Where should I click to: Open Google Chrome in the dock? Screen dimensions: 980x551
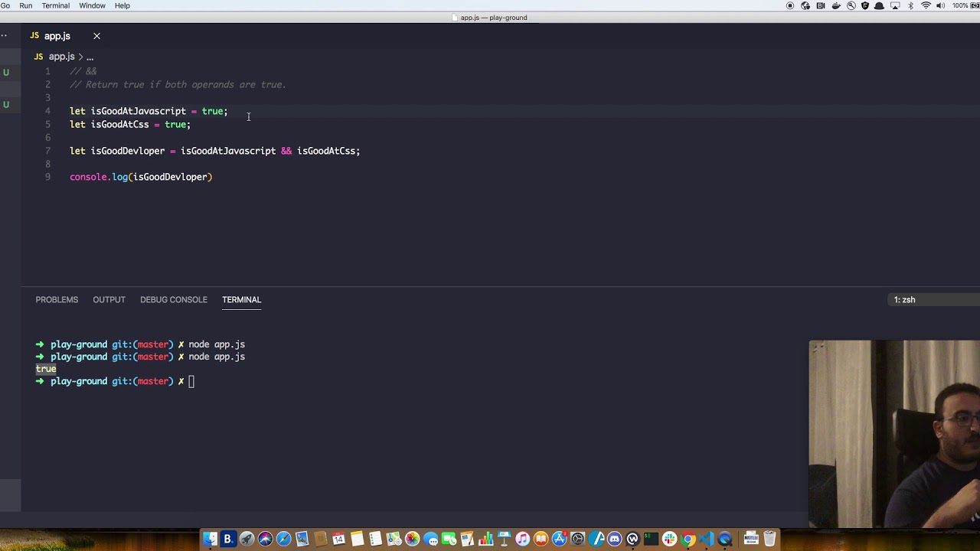[688, 540]
